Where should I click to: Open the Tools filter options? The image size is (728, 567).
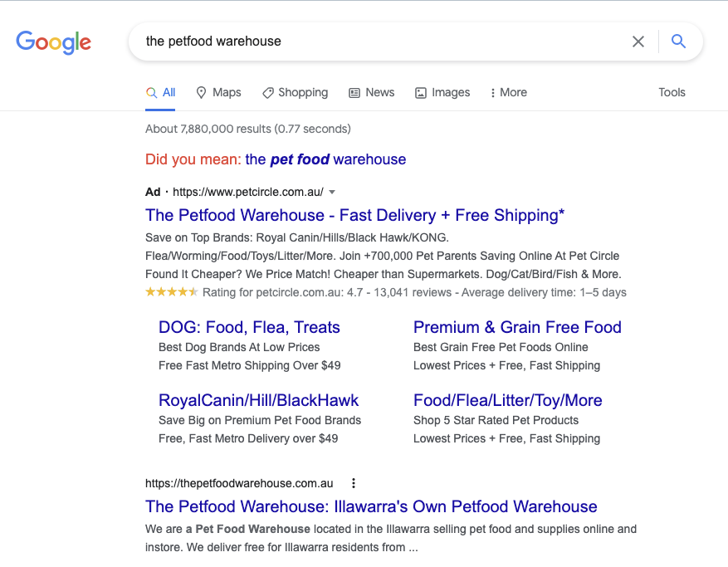click(x=672, y=92)
